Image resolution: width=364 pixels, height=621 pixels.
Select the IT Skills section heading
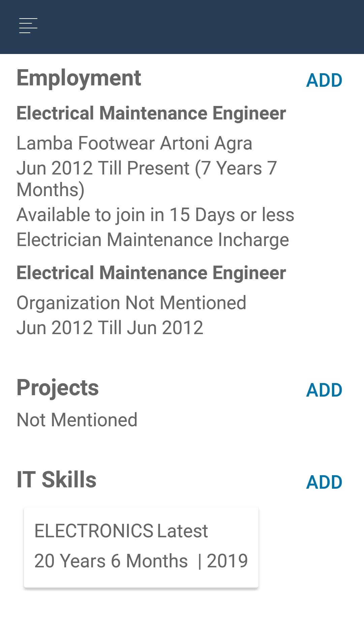pos(57,480)
